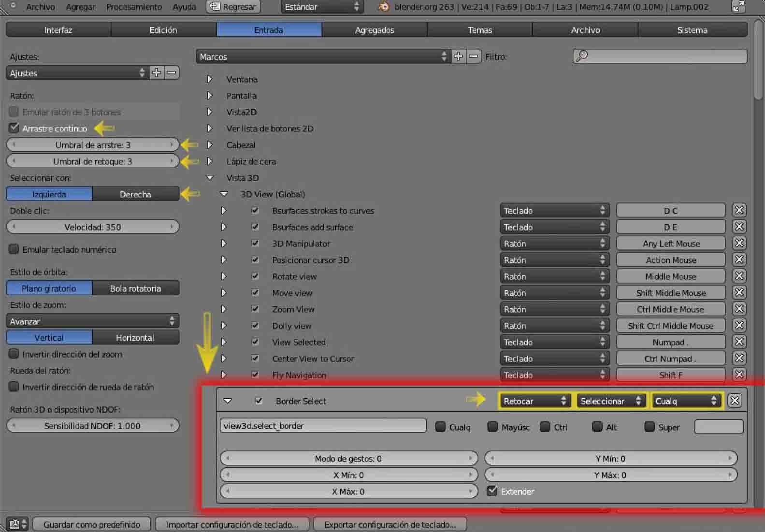Click the Umbral de arrstre value field
Image resolution: width=765 pixels, height=532 pixels.
(92, 145)
